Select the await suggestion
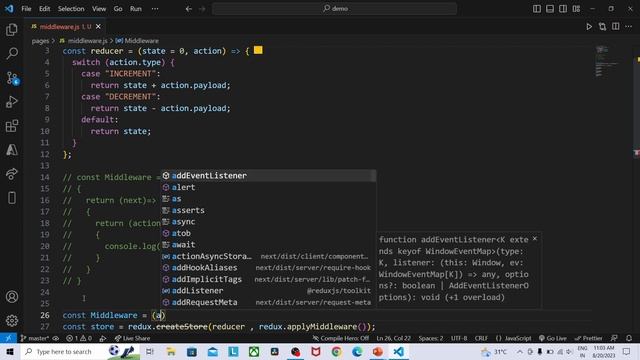The height and width of the screenshot is (360, 640). 268,244
